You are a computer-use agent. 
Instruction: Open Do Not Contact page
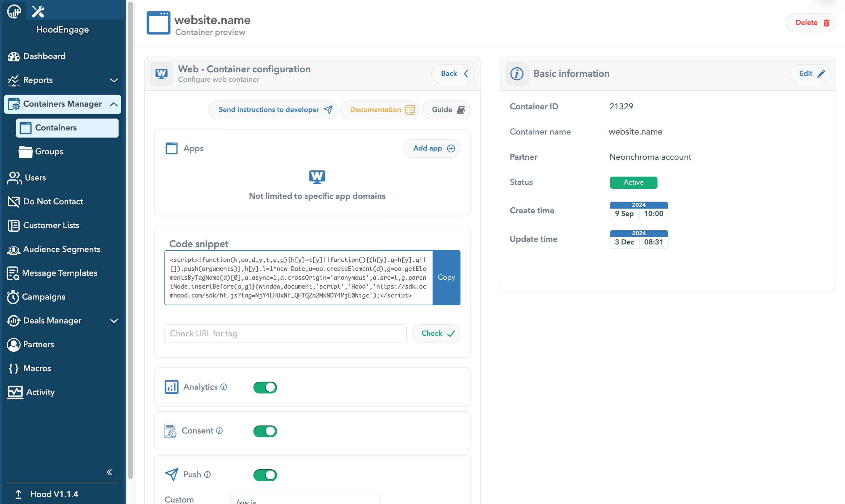(53, 201)
